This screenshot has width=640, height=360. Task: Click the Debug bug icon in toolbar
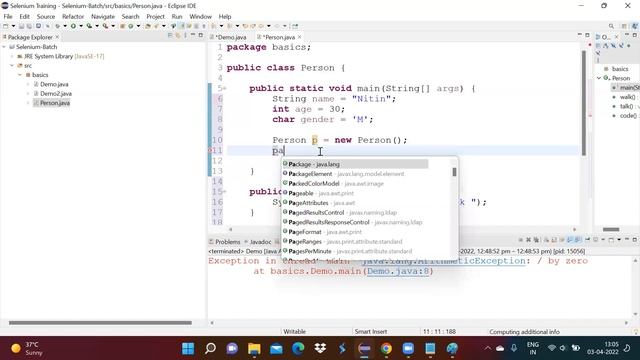(58, 26)
